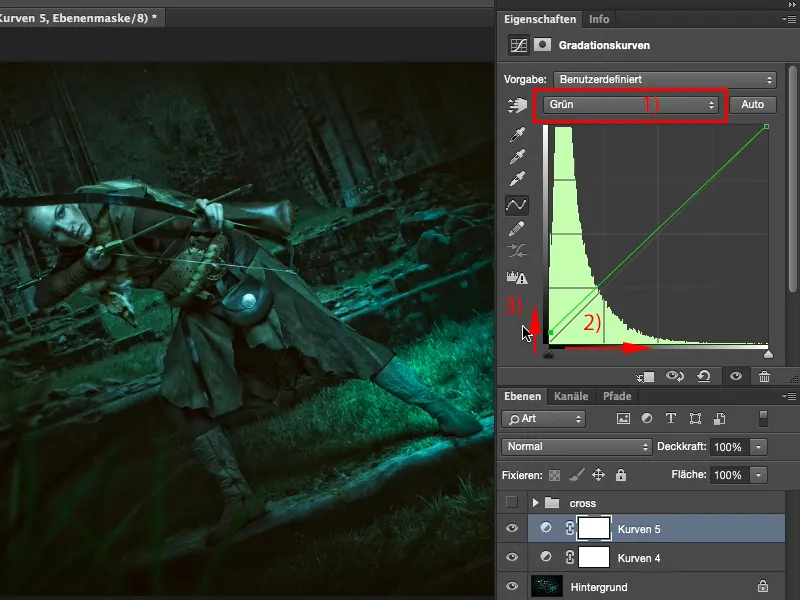Select the Eigenschaften tab
This screenshot has width=800, height=600.
pos(540,19)
